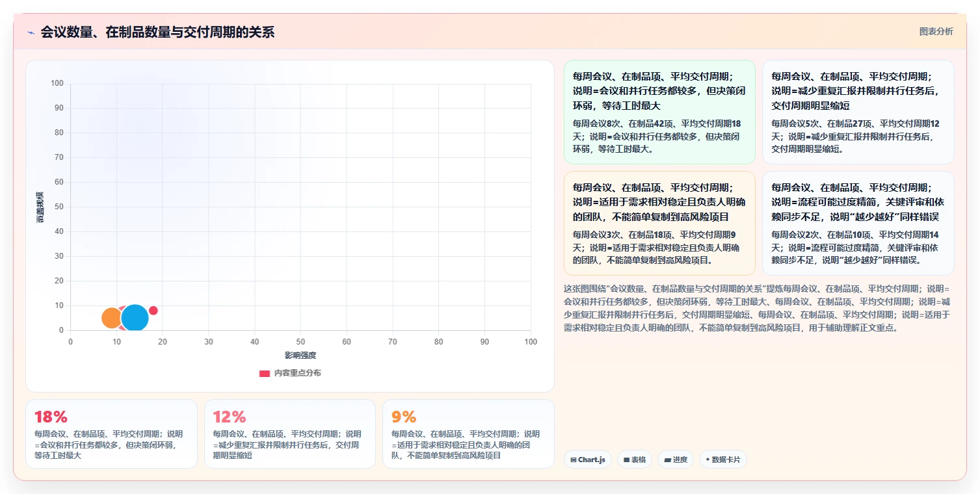Click the heading mentioning “越少越好”同样错误

858,201
